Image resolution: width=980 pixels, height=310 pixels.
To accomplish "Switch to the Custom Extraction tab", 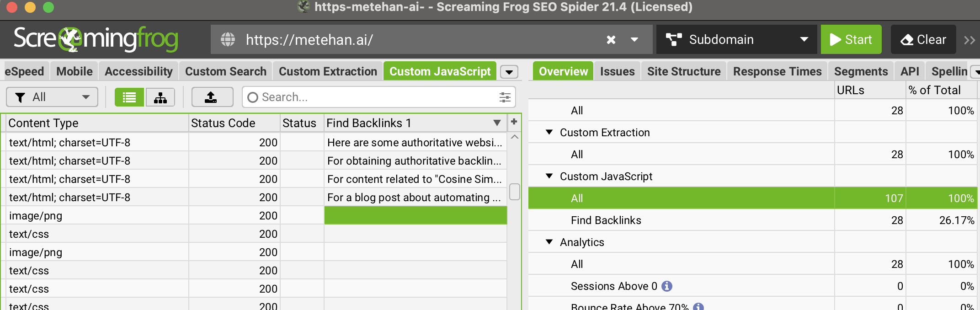I will [x=328, y=71].
